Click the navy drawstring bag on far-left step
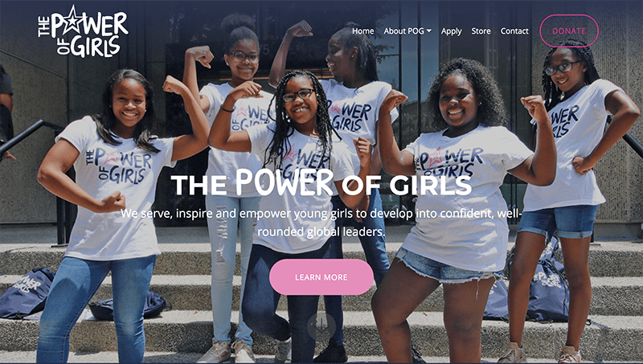 [x=27, y=293]
